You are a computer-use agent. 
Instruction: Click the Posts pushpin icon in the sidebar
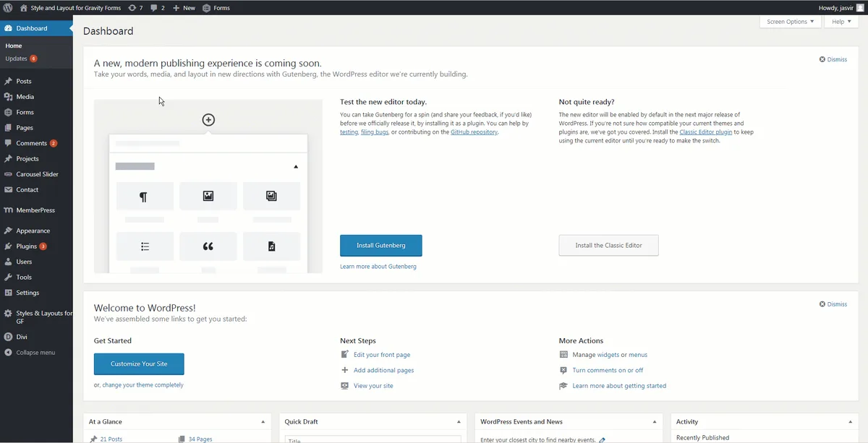[8, 81]
